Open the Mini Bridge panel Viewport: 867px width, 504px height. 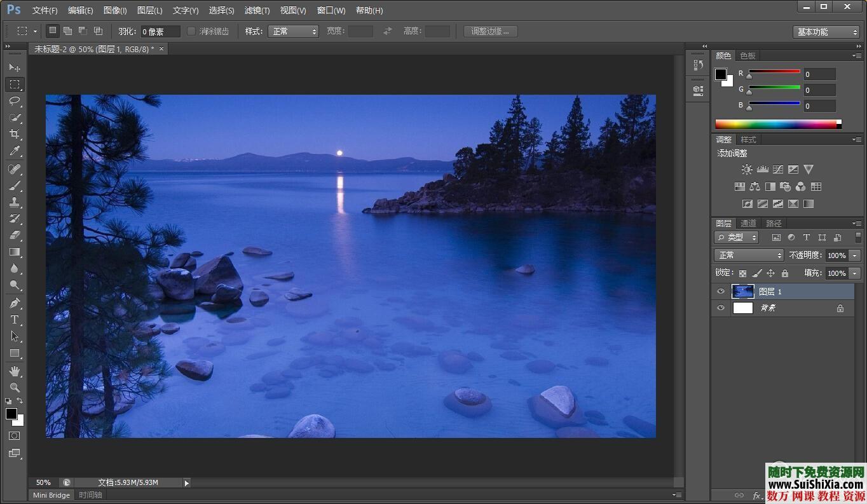point(51,494)
